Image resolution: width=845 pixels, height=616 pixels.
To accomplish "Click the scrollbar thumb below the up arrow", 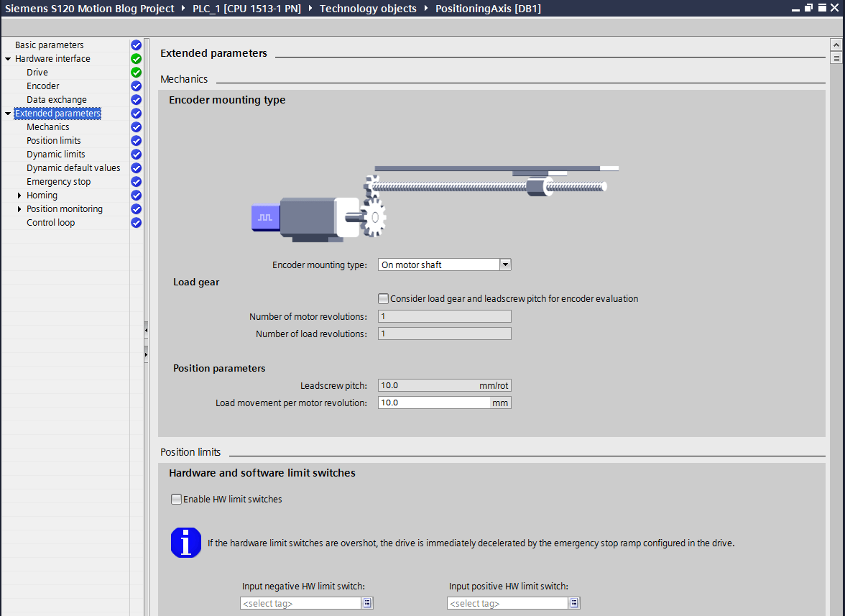I will (836, 58).
